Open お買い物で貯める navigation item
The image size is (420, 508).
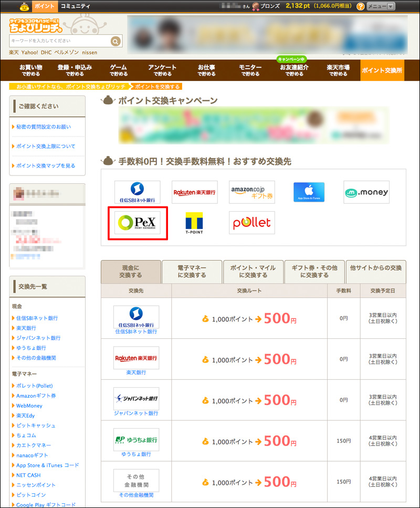pyautogui.click(x=31, y=70)
